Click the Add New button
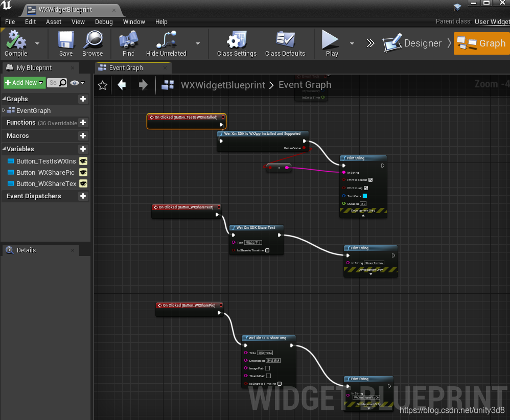 [x=24, y=83]
